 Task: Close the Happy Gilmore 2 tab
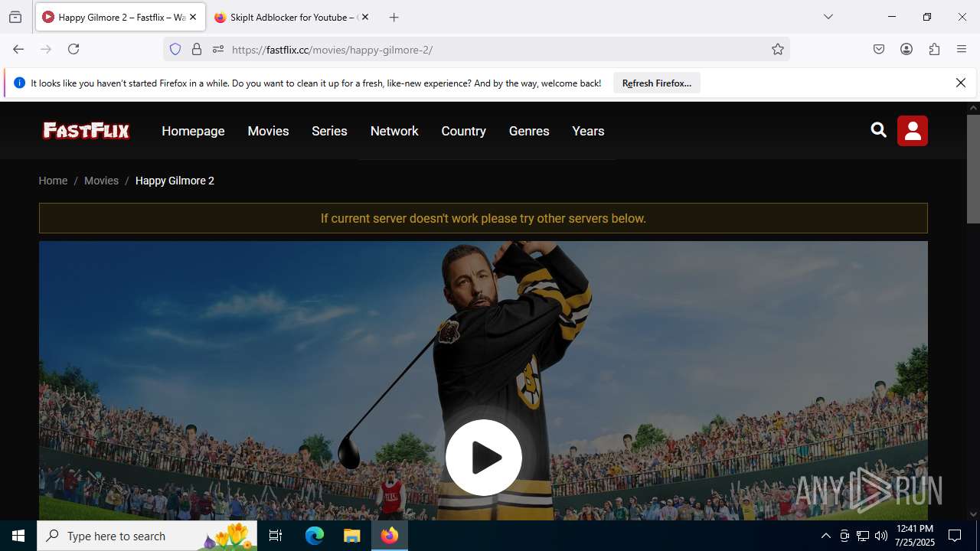click(x=193, y=17)
